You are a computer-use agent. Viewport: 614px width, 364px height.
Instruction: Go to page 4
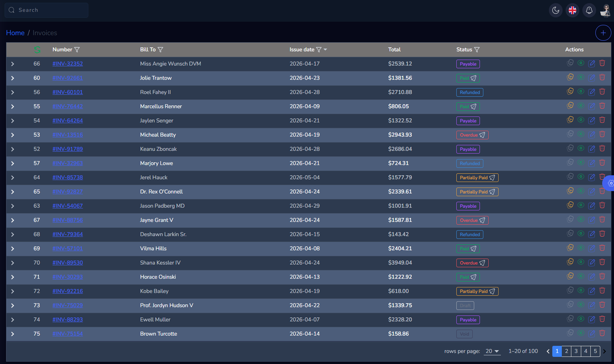coord(586,351)
